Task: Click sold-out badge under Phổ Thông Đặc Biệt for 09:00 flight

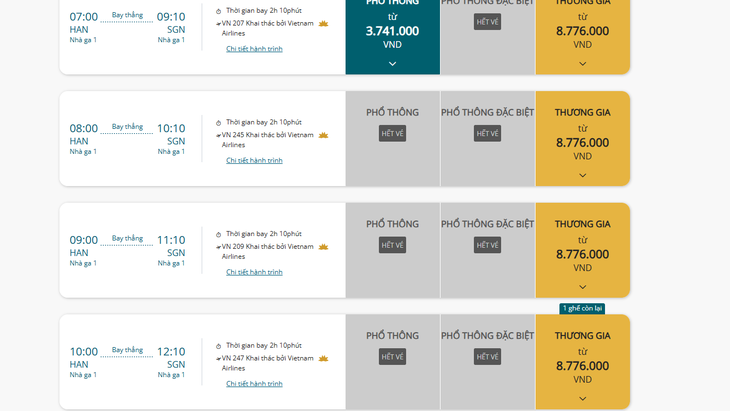Action: coord(487,245)
